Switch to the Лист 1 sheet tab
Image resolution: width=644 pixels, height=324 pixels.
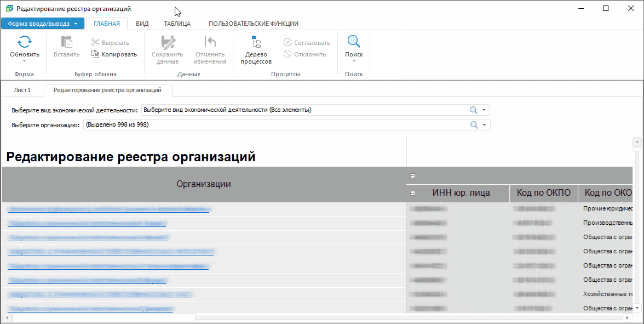coord(22,90)
